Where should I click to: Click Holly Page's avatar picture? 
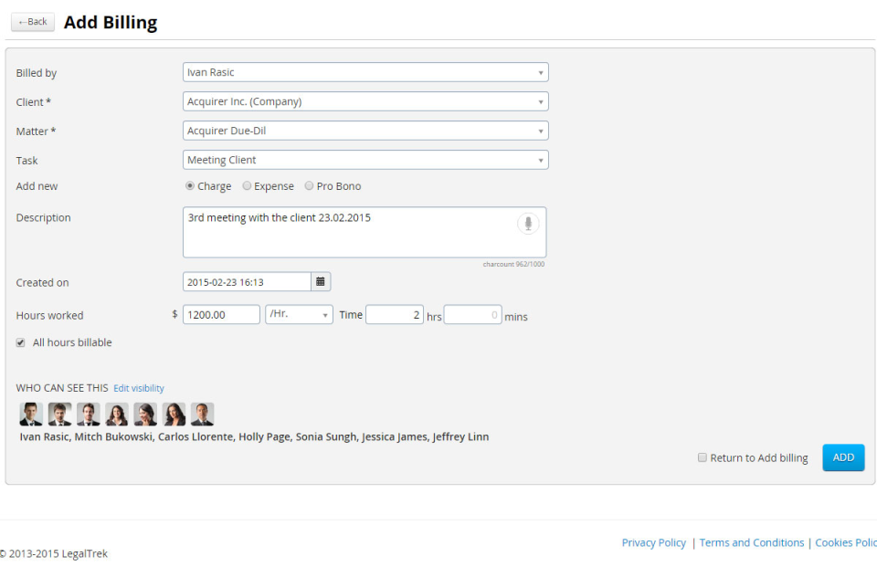pos(117,414)
